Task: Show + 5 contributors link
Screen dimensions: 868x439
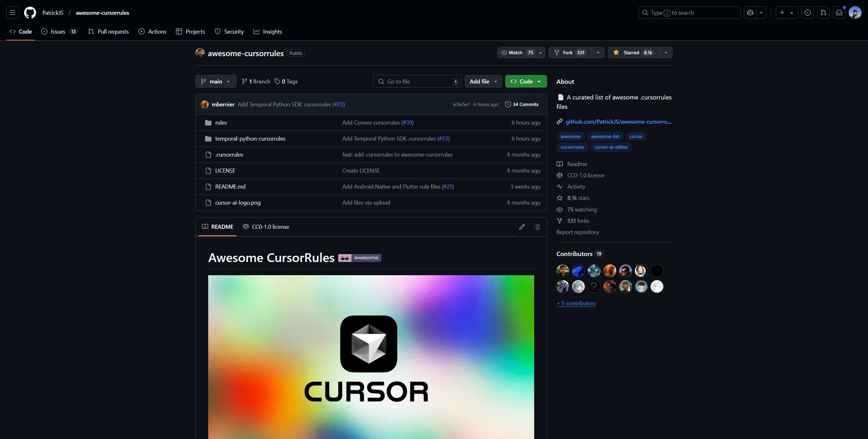Action: [x=576, y=303]
